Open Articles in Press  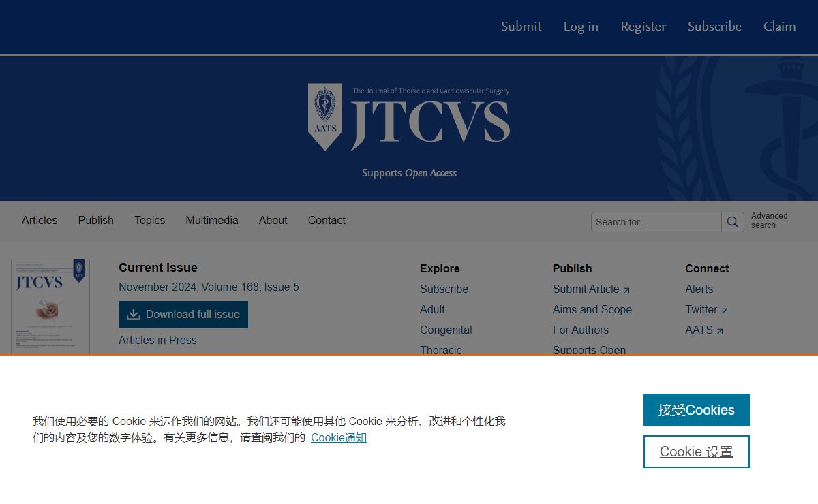pyautogui.click(x=157, y=341)
